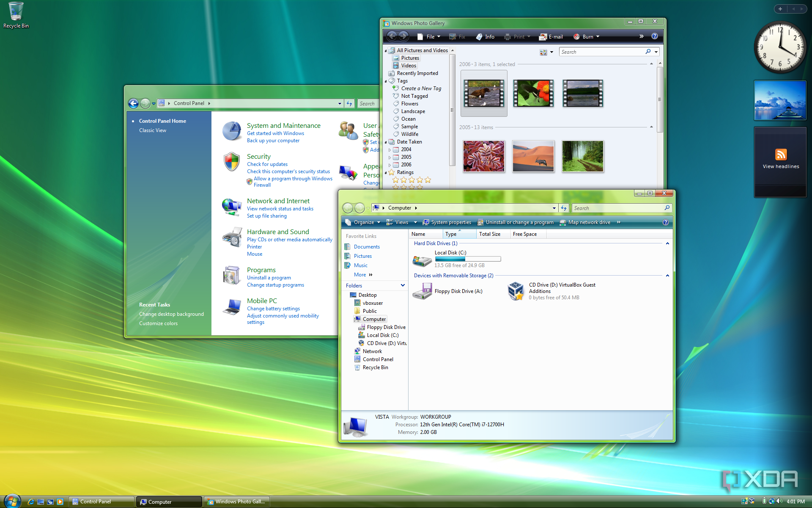This screenshot has width=812, height=508.
Task: Click Back up your computer link
Action: click(x=273, y=141)
